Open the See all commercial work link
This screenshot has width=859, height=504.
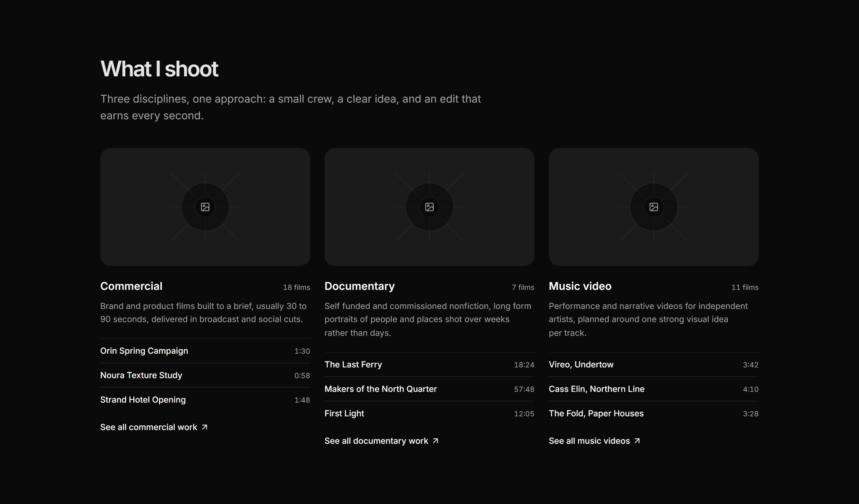click(x=154, y=427)
